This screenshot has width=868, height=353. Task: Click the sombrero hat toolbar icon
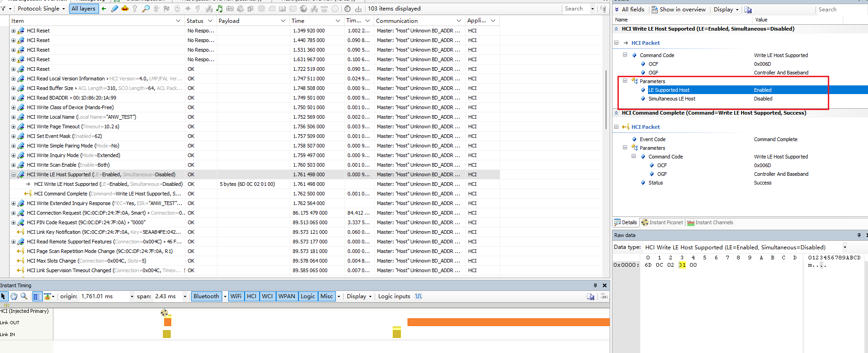pos(125,8)
